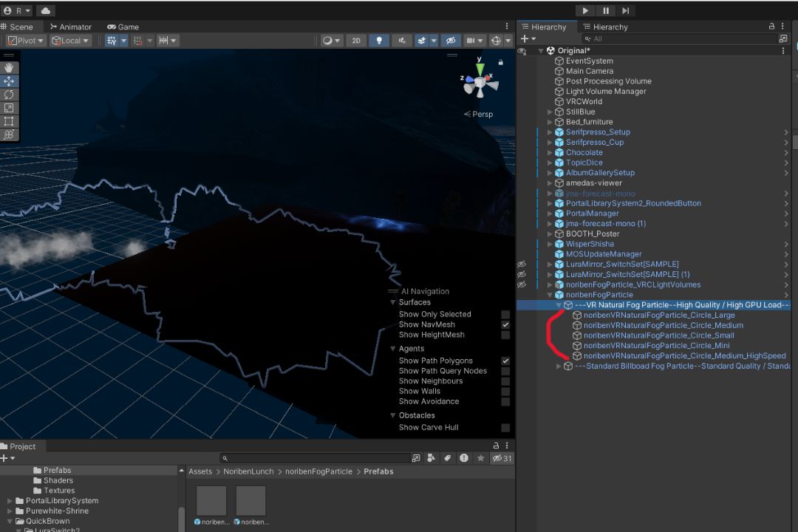
Task: Toggle Show HeightMesh checkbox
Action: tap(505, 335)
